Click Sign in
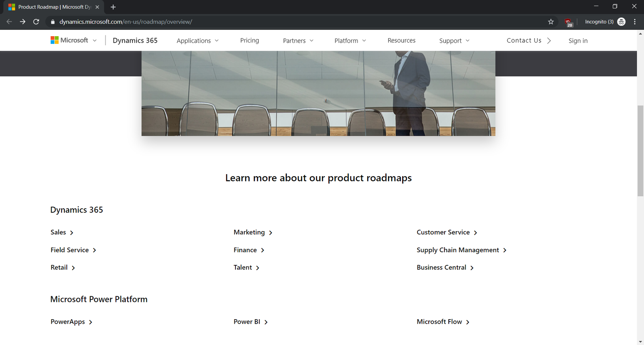Screen dimensions: 644x345 click(x=578, y=41)
